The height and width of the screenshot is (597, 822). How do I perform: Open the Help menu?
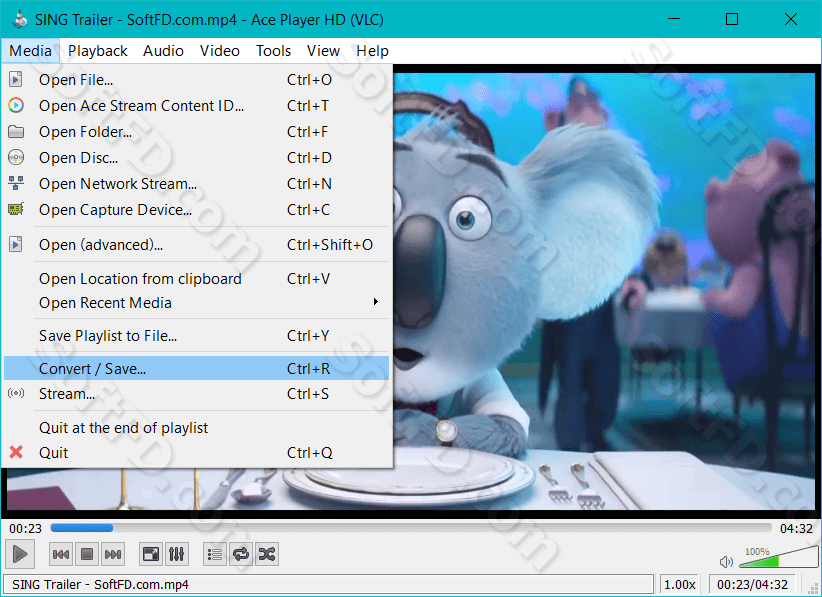point(372,51)
